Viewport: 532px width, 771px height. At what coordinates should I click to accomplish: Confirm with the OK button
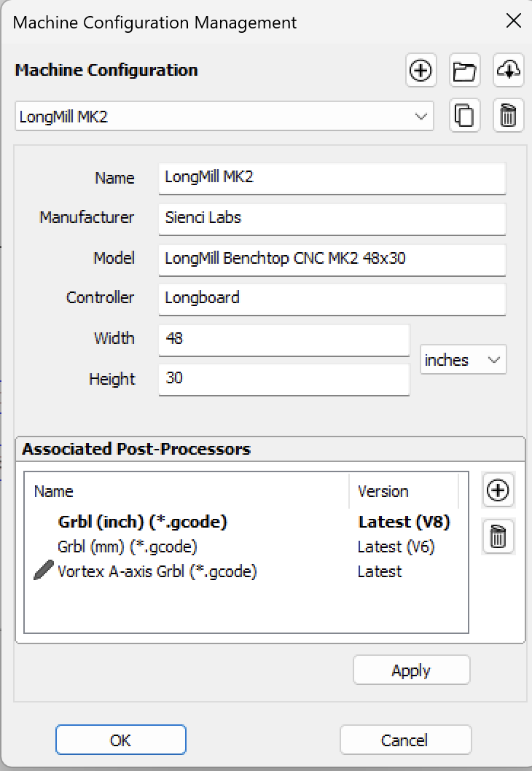pyautogui.click(x=121, y=740)
